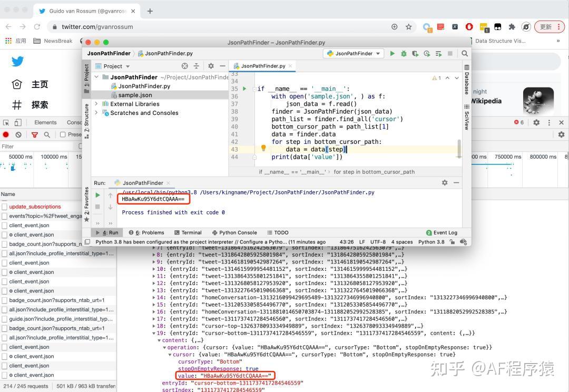
Task: Clear the network log in DevTools
Action: tap(18, 135)
